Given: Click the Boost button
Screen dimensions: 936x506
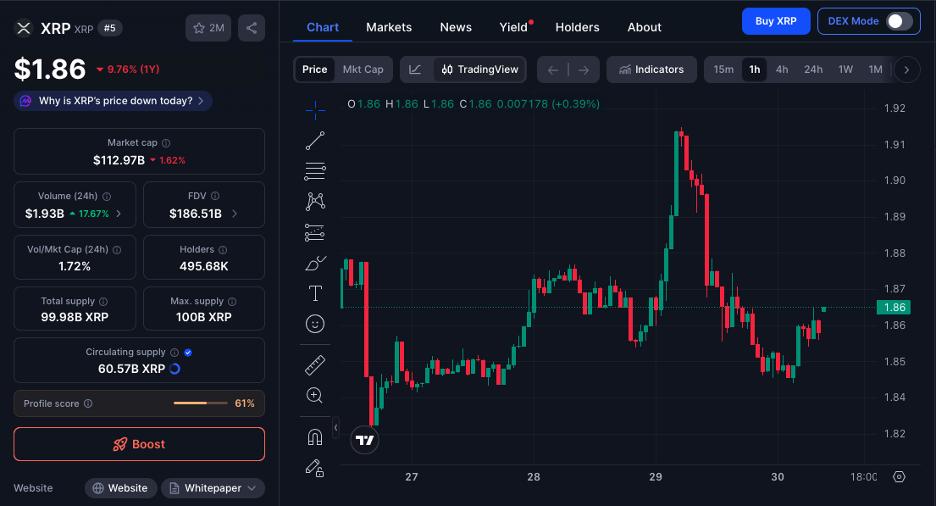Looking at the screenshot, I should pyautogui.click(x=139, y=444).
